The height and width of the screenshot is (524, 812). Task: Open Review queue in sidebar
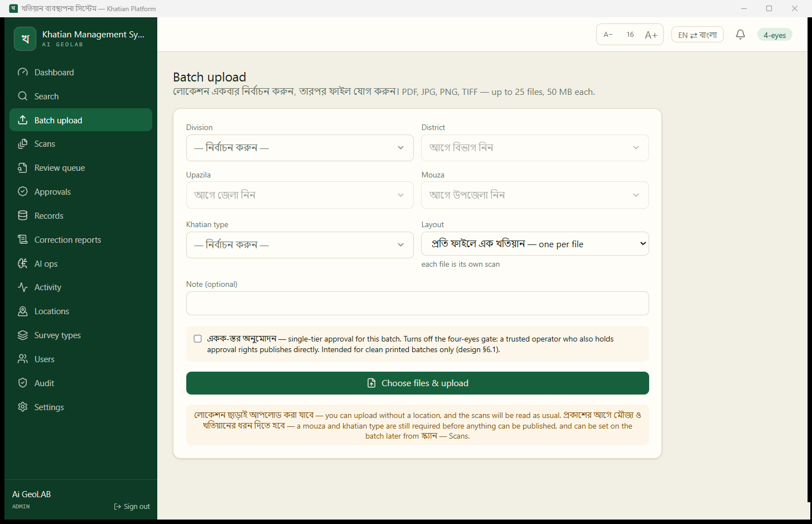(81, 168)
